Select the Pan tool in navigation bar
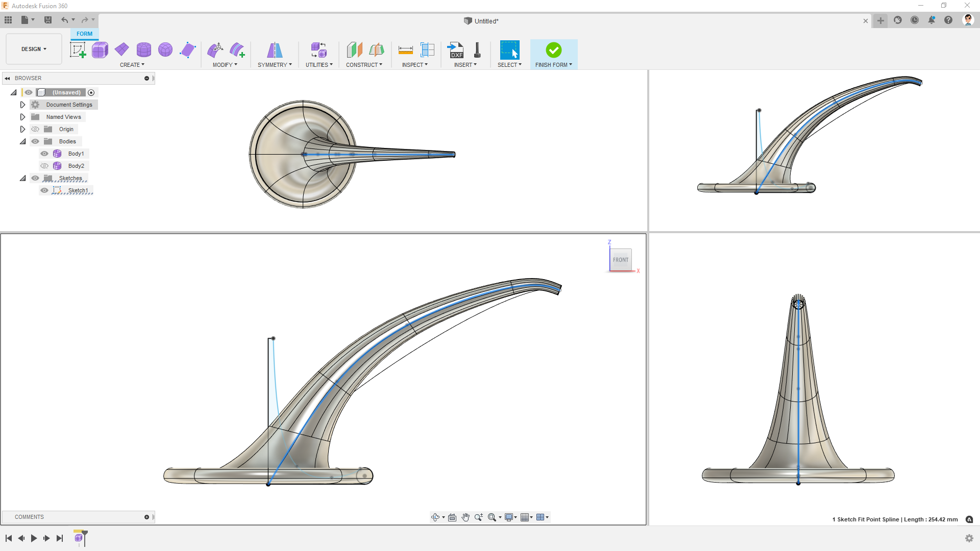 coord(465,517)
